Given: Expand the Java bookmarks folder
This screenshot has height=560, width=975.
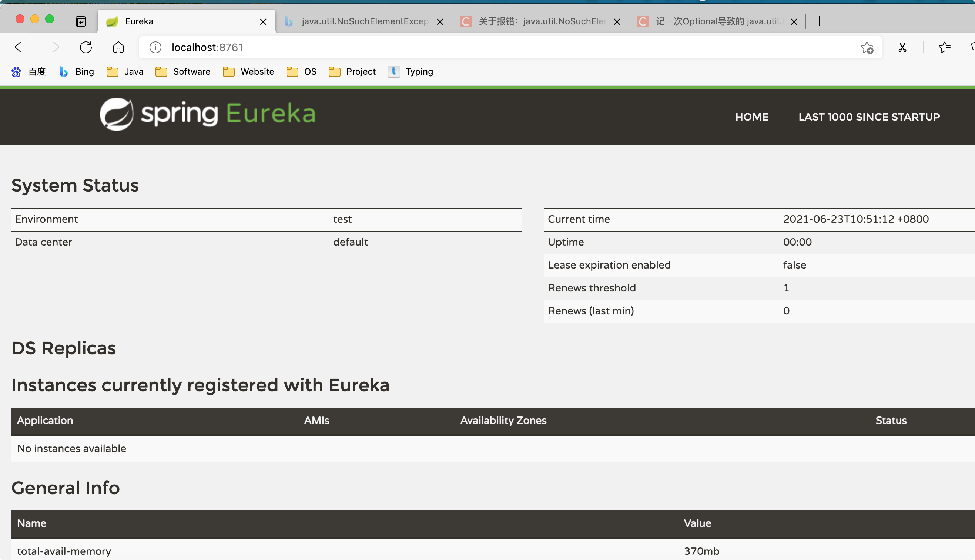Looking at the screenshot, I should click(125, 72).
